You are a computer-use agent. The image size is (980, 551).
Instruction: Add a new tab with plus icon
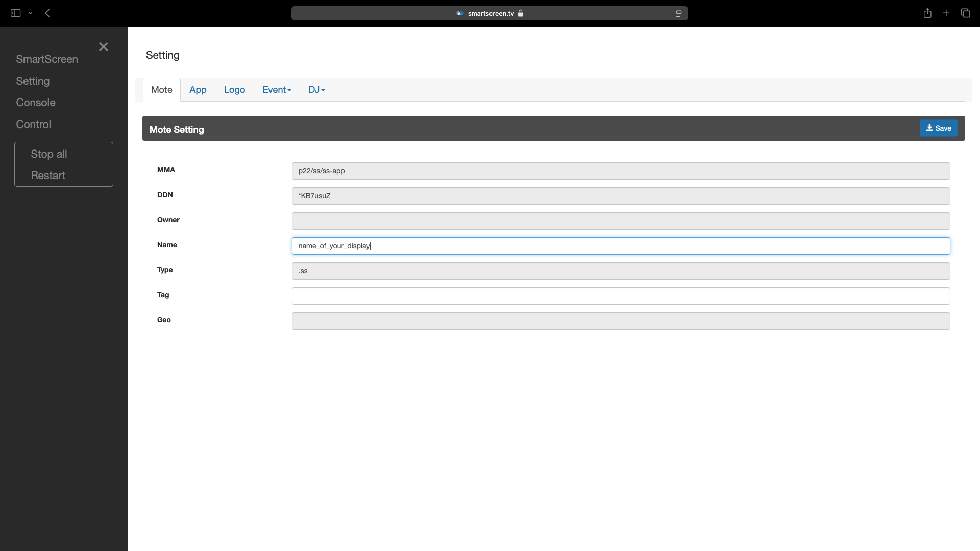(946, 13)
